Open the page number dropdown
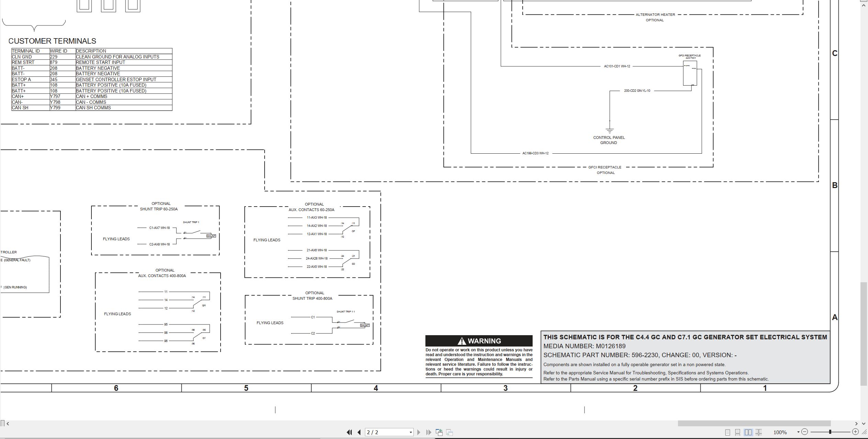868x439 pixels. pos(411,432)
